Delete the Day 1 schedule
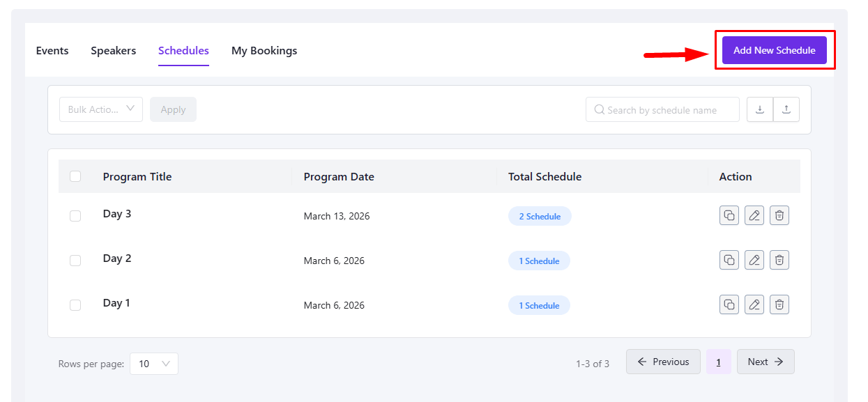868x402 pixels. click(x=779, y=304)
